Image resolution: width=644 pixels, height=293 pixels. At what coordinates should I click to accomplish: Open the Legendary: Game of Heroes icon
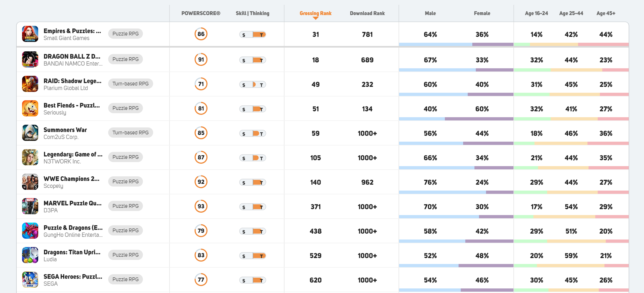coord(30,157)
